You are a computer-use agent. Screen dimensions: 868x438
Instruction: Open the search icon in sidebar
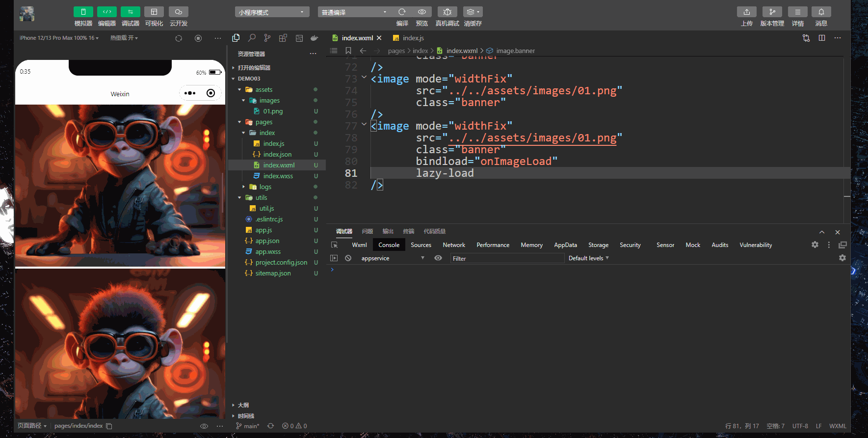(x=252, y=38)
